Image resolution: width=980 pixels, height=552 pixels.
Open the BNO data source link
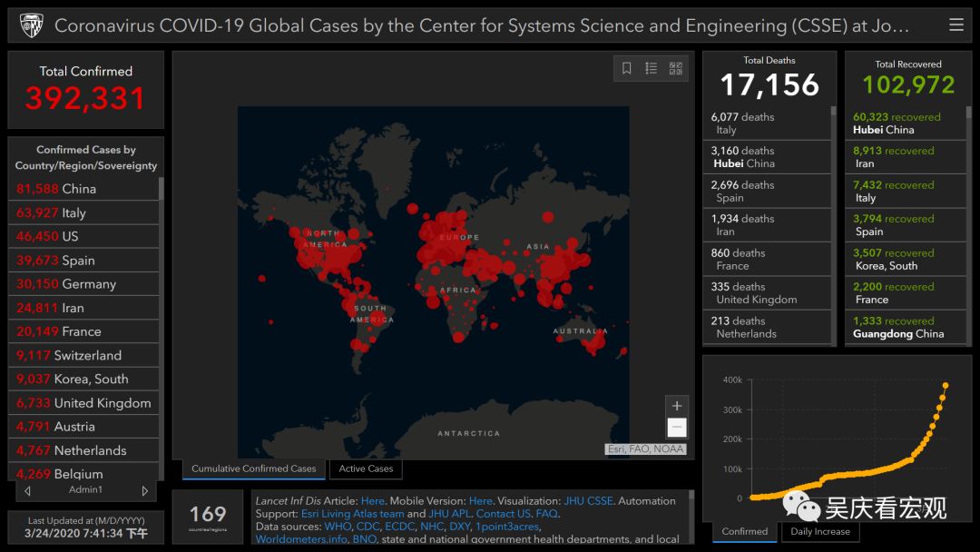[365, 539]
